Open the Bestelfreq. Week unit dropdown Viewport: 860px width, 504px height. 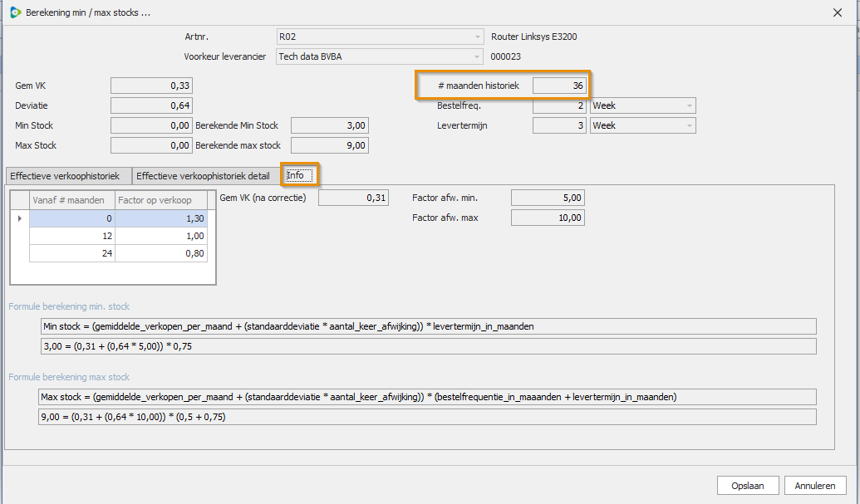click(x=689, y=106)
